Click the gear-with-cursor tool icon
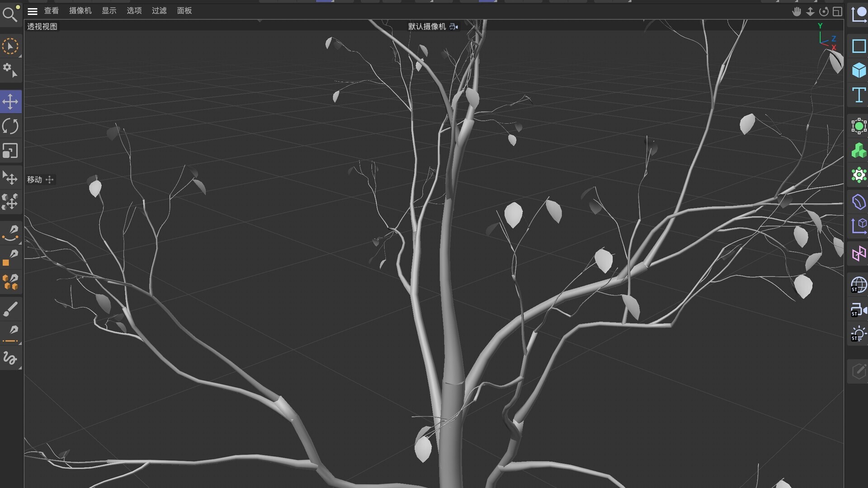The image size is (868, 488). (x=10, y=70)
